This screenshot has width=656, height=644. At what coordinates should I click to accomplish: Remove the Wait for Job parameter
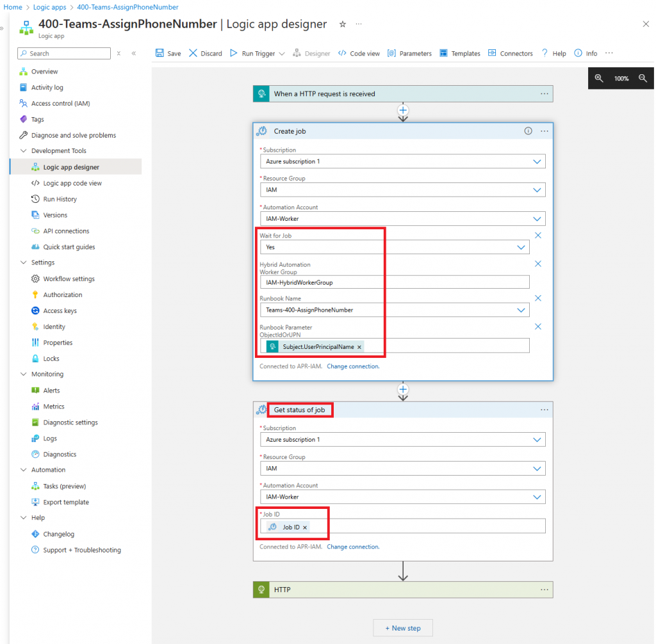point(538,236)
